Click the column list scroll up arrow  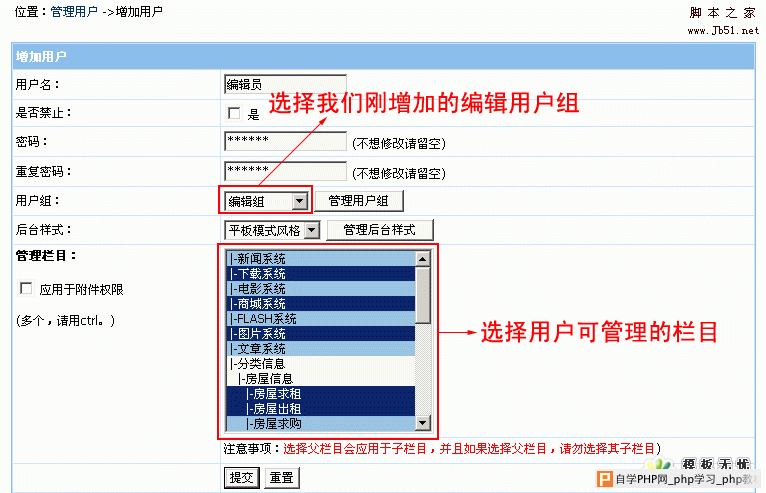[x=423, y=259]
